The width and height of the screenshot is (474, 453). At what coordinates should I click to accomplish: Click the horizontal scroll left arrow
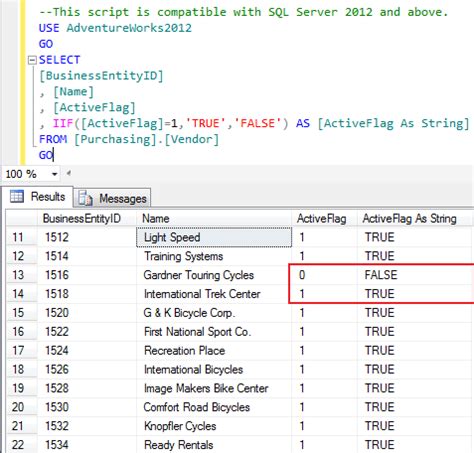69,173
